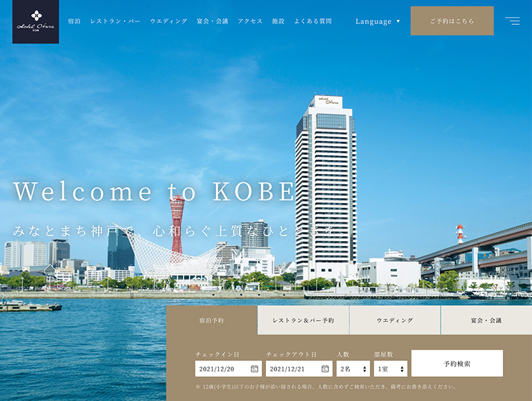Switch to the レストラン&バー予約 tab
Image resolution: width=532 pixels, height=401 pixels.
(303, 321)
